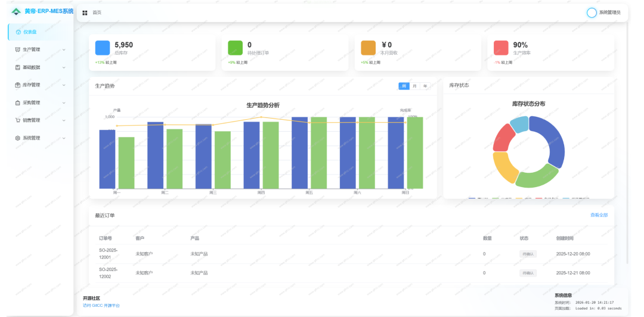The image size is (644, 317).
Task: Click the date 2025-12-21 08:00
Action: point(573,273)
